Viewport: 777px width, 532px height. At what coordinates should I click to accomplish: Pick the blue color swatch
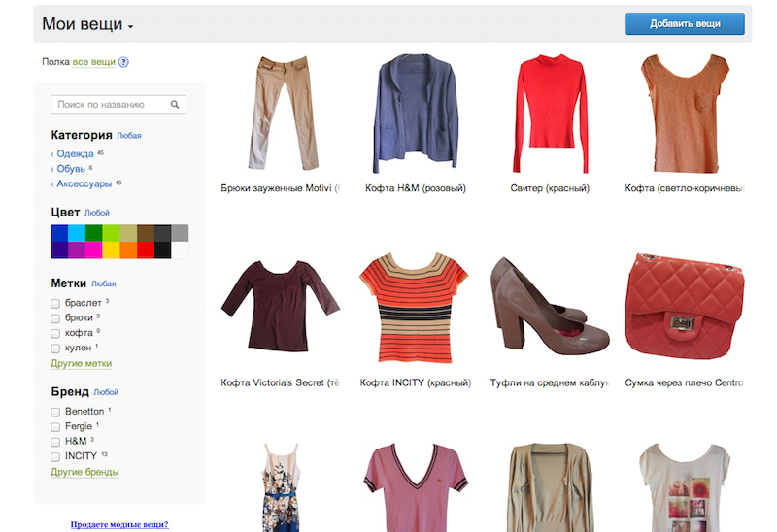coord(59,233)
